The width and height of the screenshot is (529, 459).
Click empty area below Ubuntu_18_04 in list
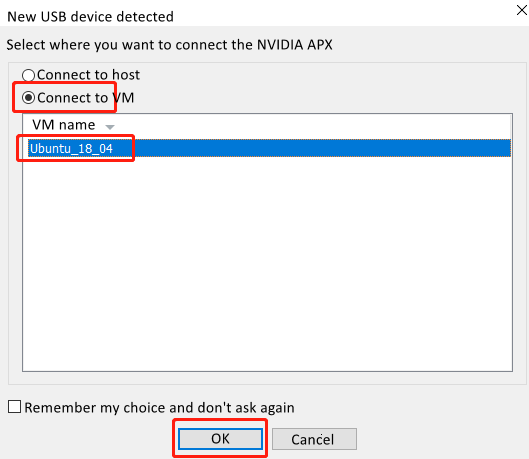pyautogui.click(x=267, y=264)
